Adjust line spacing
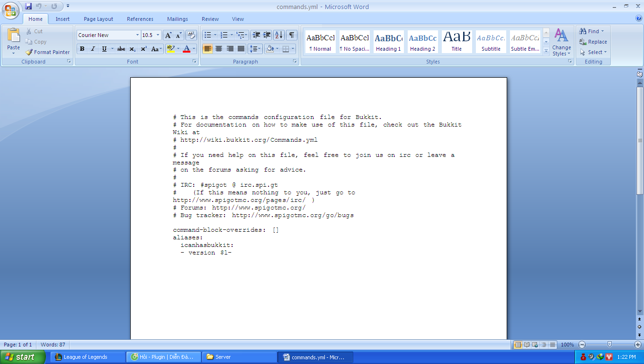Viewport: 644px width, 364px height. 255,49
